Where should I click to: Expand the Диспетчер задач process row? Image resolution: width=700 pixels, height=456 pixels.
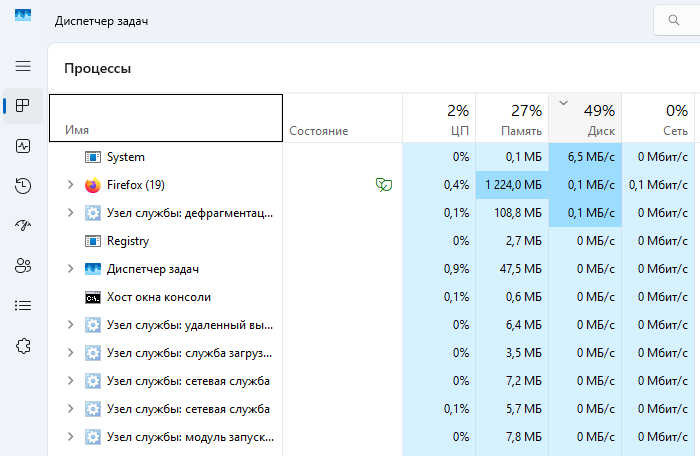pyautogui.click(x=70, y=268)
